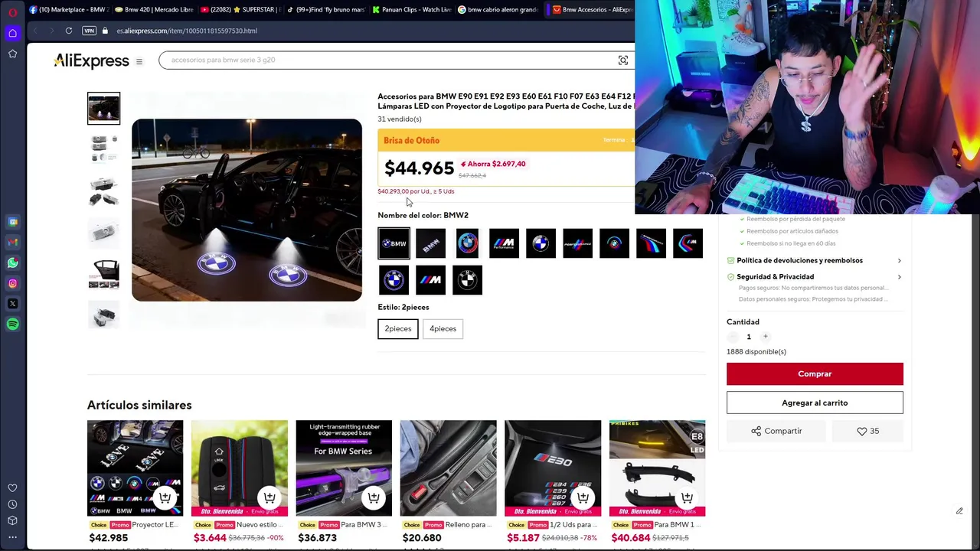Select black-and-white BMW roundel option

click(467, 280)
